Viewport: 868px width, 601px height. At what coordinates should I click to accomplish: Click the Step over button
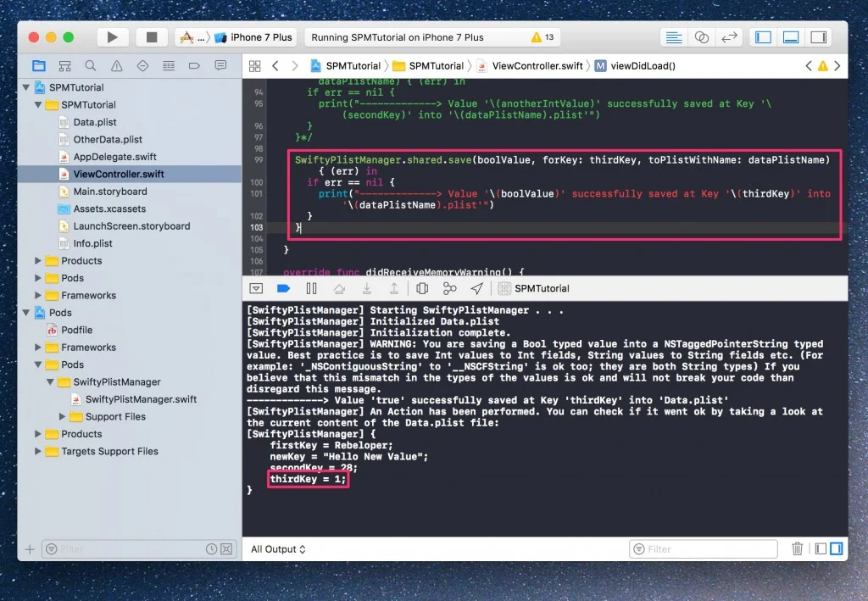[339, 288]
